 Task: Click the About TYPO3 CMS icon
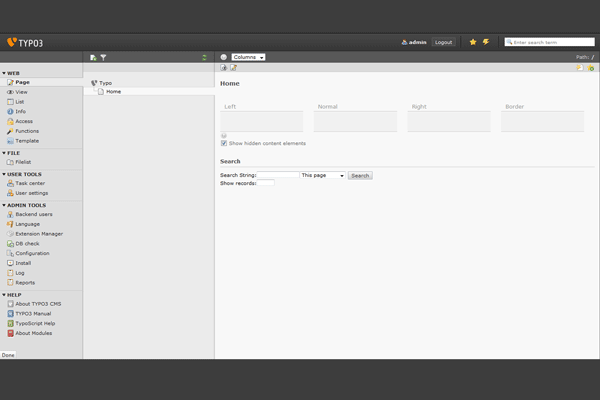click(10, 304)
